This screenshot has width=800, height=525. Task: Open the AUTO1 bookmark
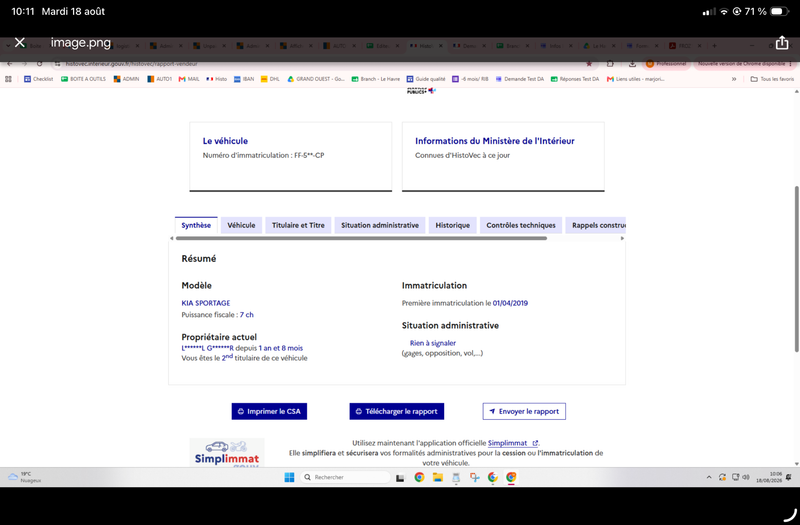coord(160,79)
